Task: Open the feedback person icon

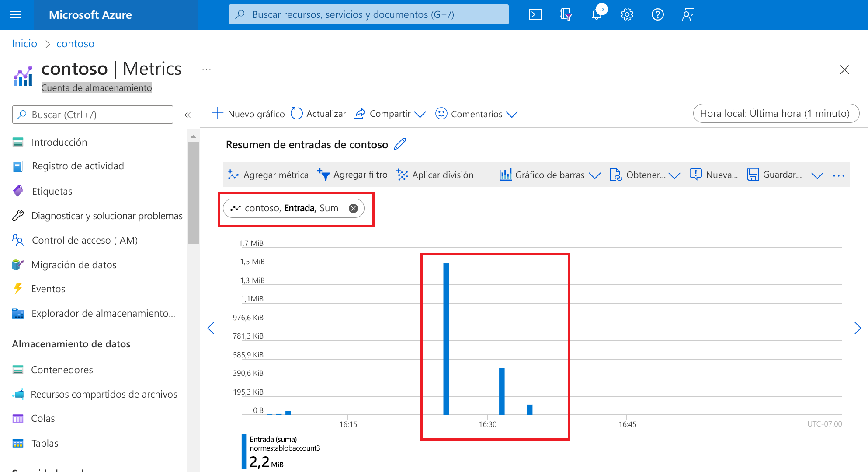Action: [688, 15]
